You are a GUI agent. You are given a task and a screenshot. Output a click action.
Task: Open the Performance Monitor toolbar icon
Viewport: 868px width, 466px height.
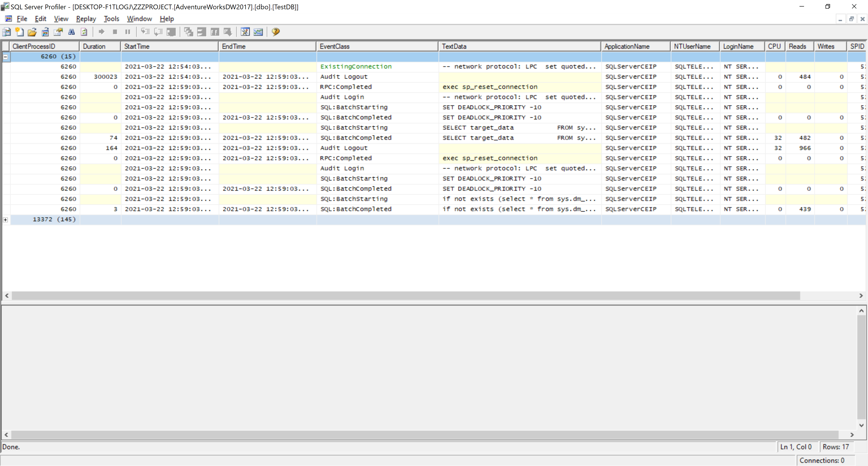[258, 32]
